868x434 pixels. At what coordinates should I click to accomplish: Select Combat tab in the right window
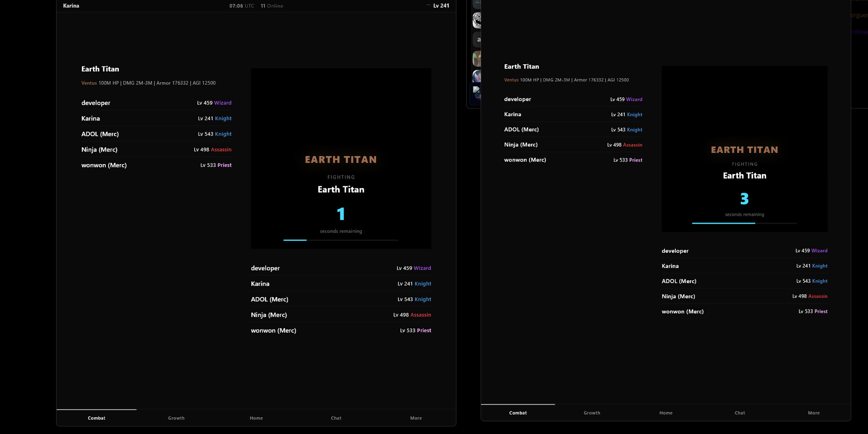click(x=518, y=413)
